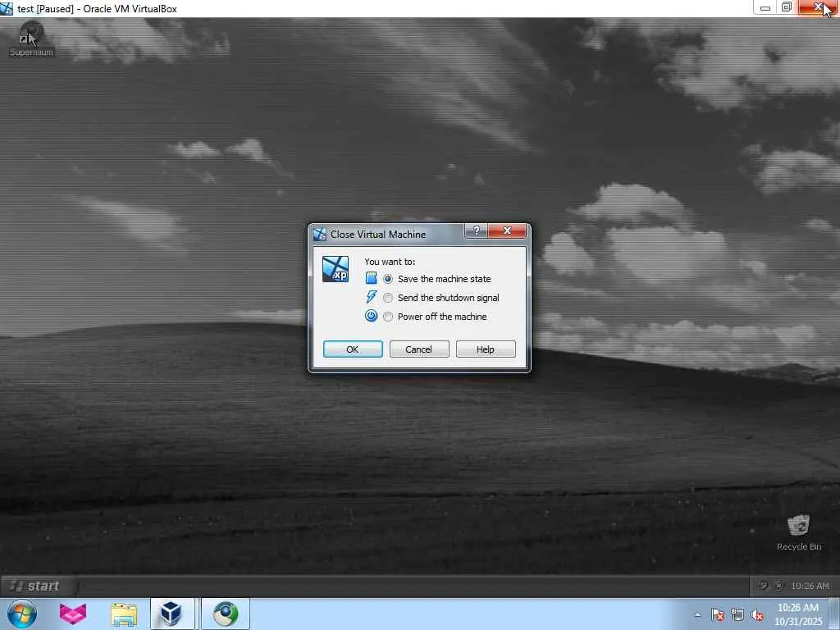
Task: Open Windows Explorer from the taskbar
Action: click(124, 614)
